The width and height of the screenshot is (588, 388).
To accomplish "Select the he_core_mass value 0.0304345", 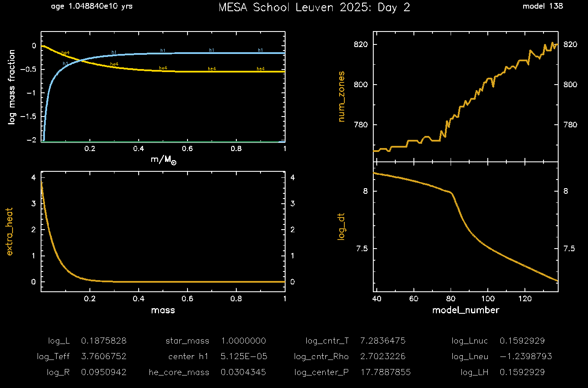I will point(243,372).
